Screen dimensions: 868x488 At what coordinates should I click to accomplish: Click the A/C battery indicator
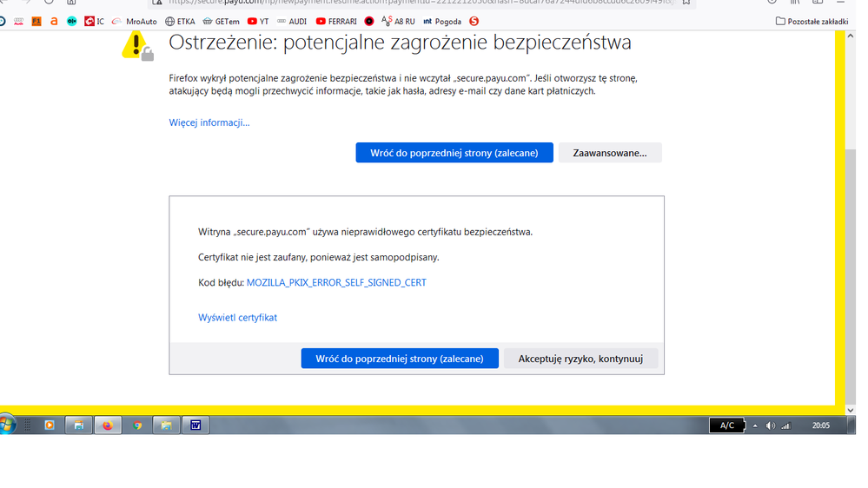click(727, 425)
